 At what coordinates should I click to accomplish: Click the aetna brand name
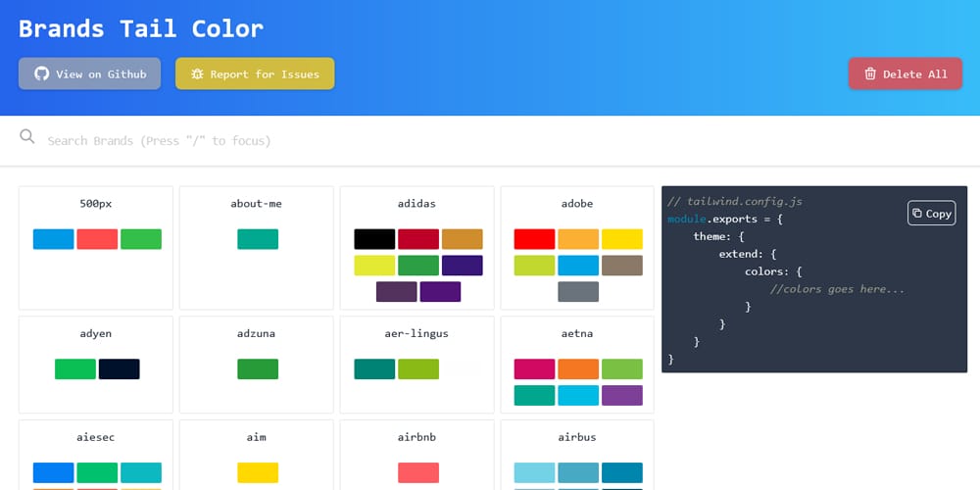point(577,334)
